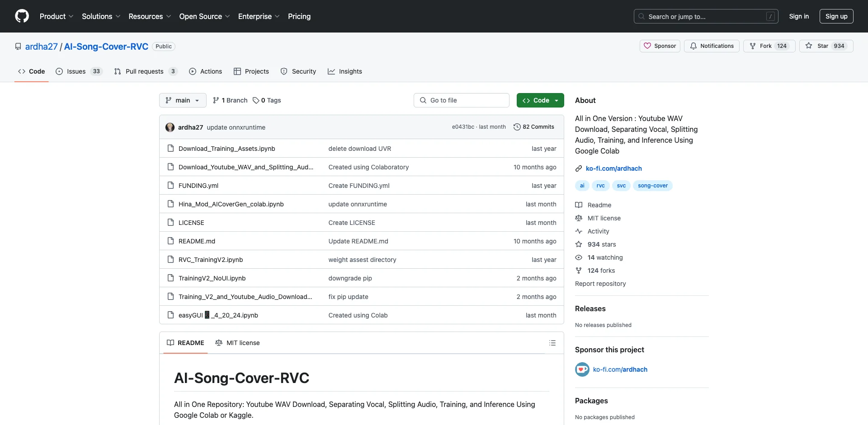868x425 pixels.
Task: View the 82 Commits history
Action: 534,127
